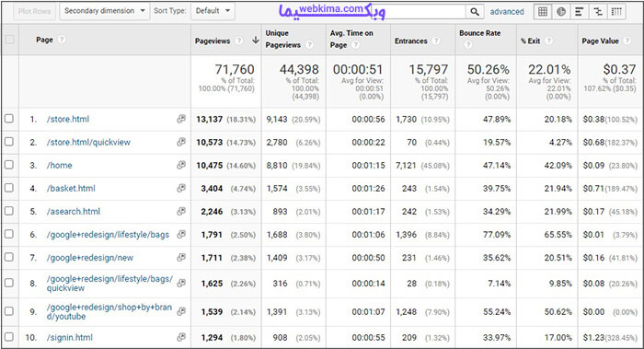Select the $1.23 page value cell

pyautogui.click(x=593, y=338)
